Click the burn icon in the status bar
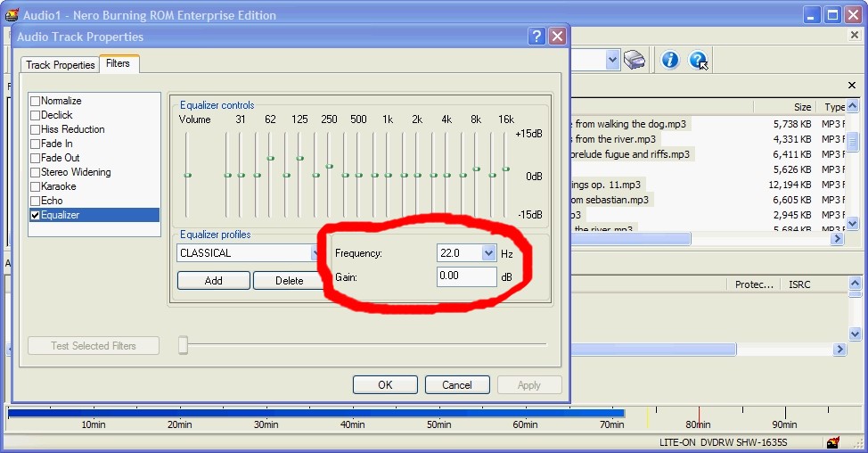This screenshot has width=868, height=453. pyautogui.click(x=833, y=442)
